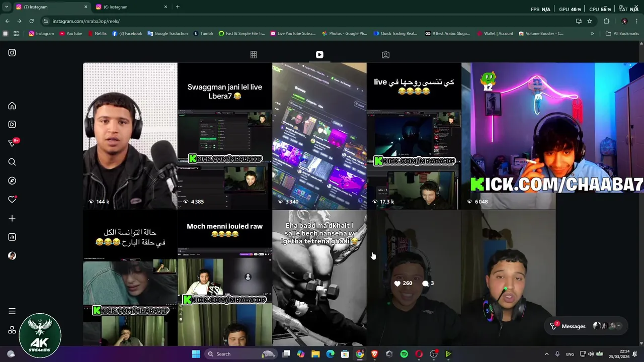Open reel showing 260 likes
The width and height of the screenshot is (644, 362).
click(414, 278)
